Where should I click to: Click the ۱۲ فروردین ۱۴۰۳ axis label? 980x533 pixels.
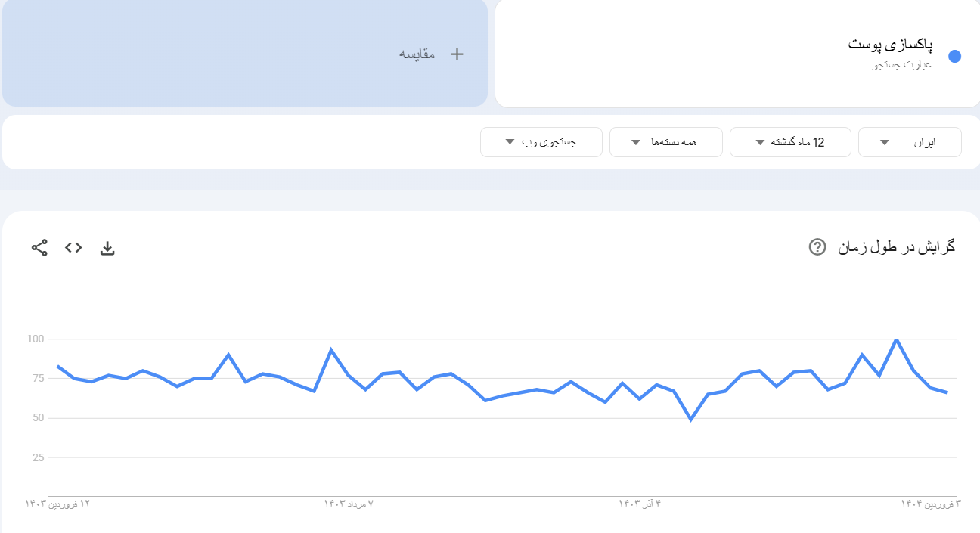click(x=58, y=504)
